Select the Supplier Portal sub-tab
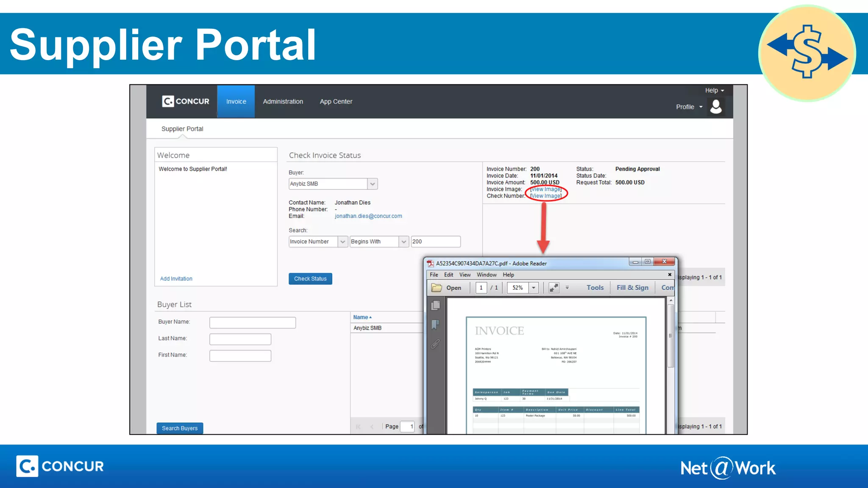This screenshot has height=488, width=868. tap(182, 129)
